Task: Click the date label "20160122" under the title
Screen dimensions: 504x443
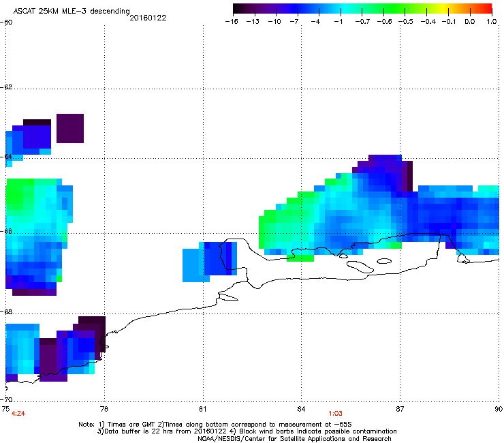Action: pos(148,18)
